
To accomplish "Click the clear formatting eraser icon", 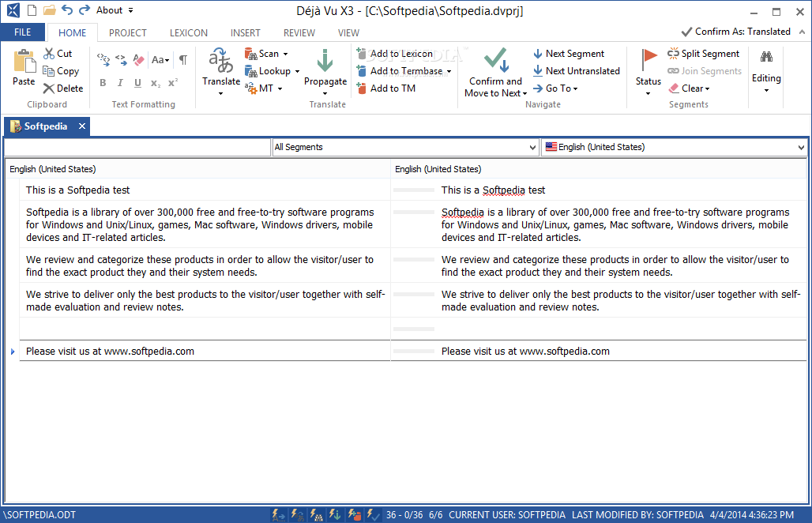I will pos(138,59).
